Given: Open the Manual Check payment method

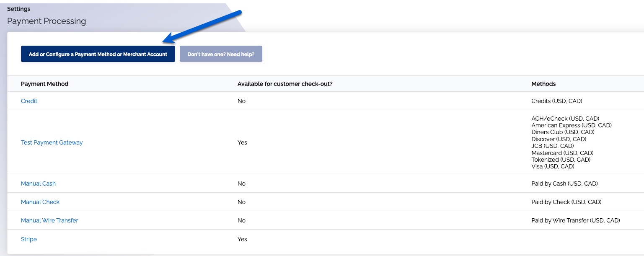Looking at the screenshot, I should click(x=40, y=202).
